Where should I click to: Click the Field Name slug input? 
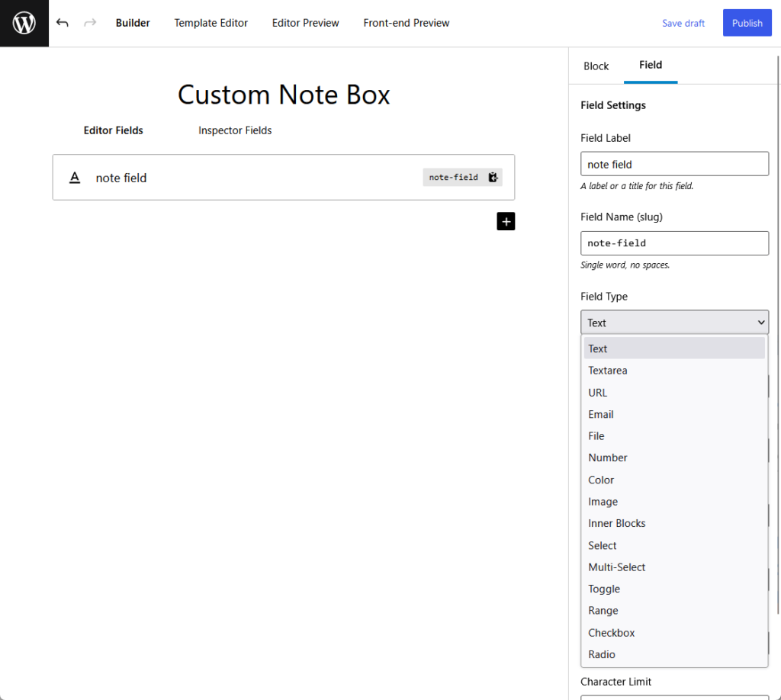tap(674, 243)
